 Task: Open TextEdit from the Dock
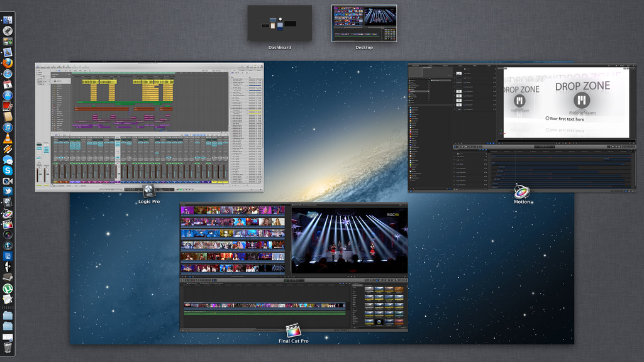click(x=8, y=299)
